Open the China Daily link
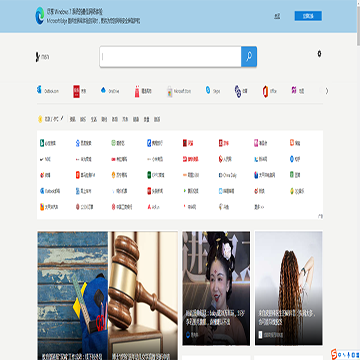 tap(228, 175)
